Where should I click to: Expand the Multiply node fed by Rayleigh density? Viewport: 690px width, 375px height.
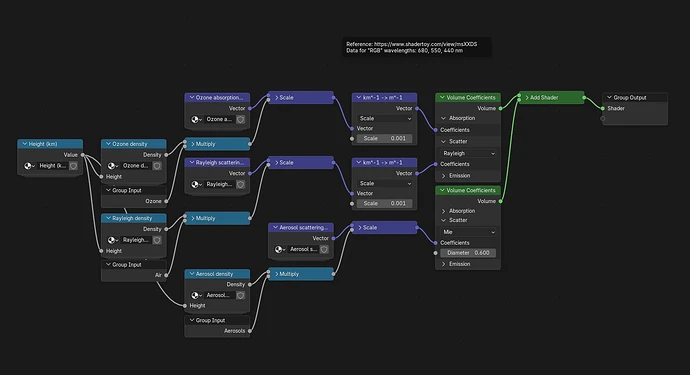[x=193, y=218]
